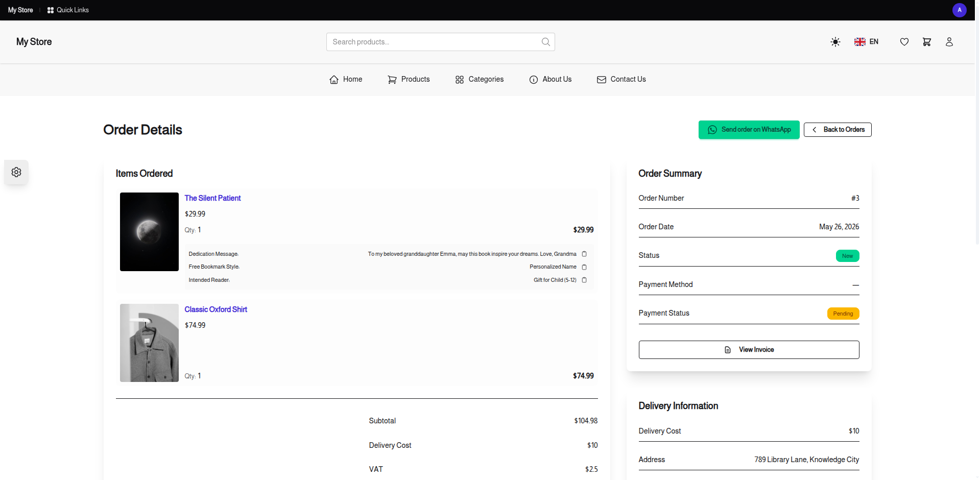The width and height of the screenshot is (980, 480).
Task: Click The Silent Patient book thumbnail
Action: 149,232
